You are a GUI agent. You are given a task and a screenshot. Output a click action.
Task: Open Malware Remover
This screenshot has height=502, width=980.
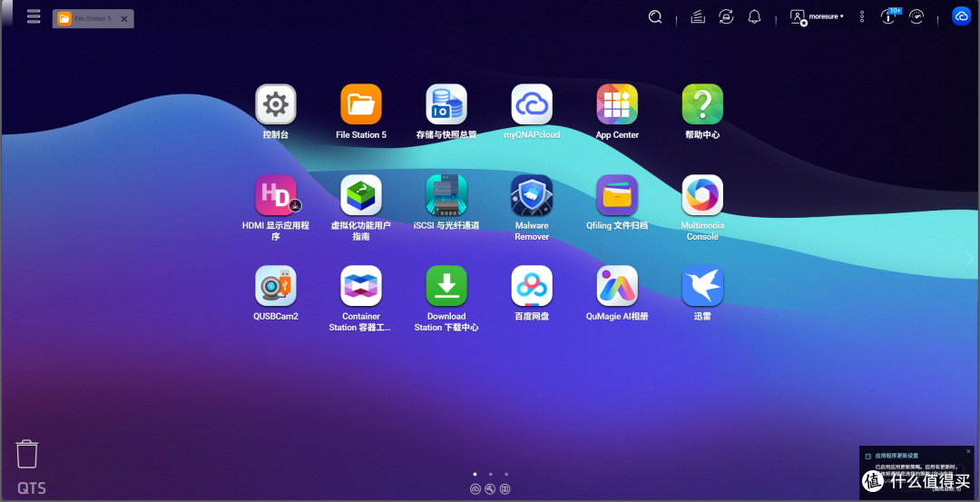532,195
